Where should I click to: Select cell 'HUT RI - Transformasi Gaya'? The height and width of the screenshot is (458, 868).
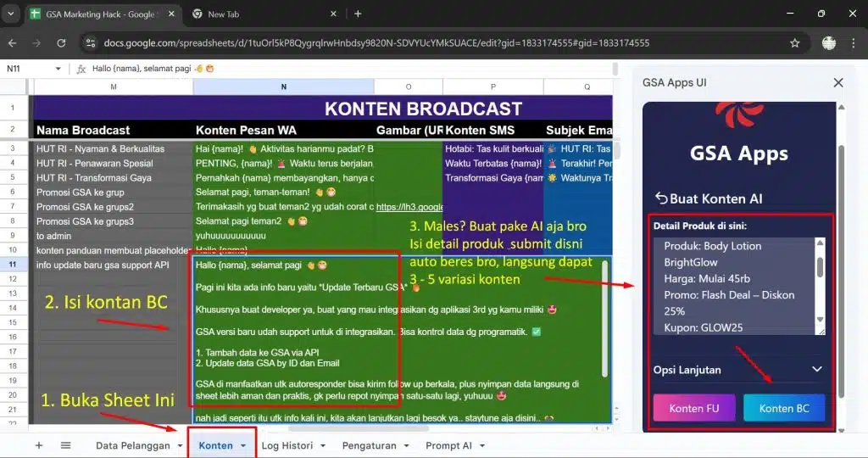[x=113, y=177]
